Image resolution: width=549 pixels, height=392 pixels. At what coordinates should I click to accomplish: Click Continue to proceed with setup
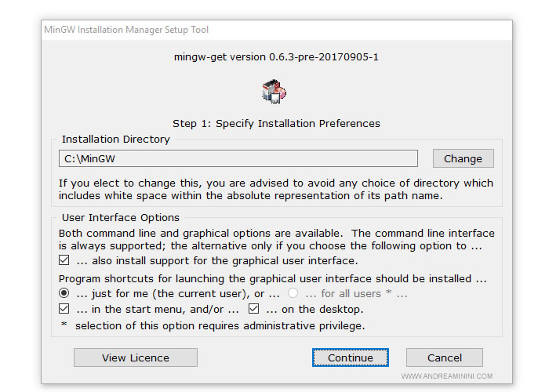(350, 358)
